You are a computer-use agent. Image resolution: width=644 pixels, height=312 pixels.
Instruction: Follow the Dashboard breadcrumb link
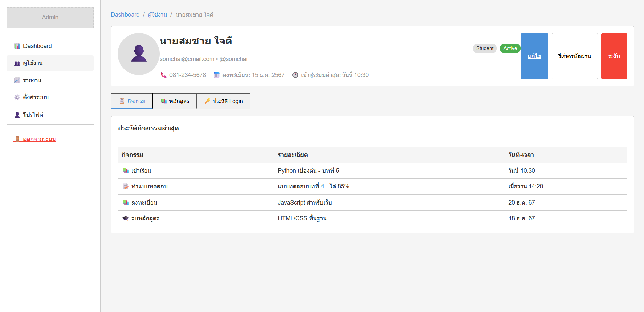(125, 15)
